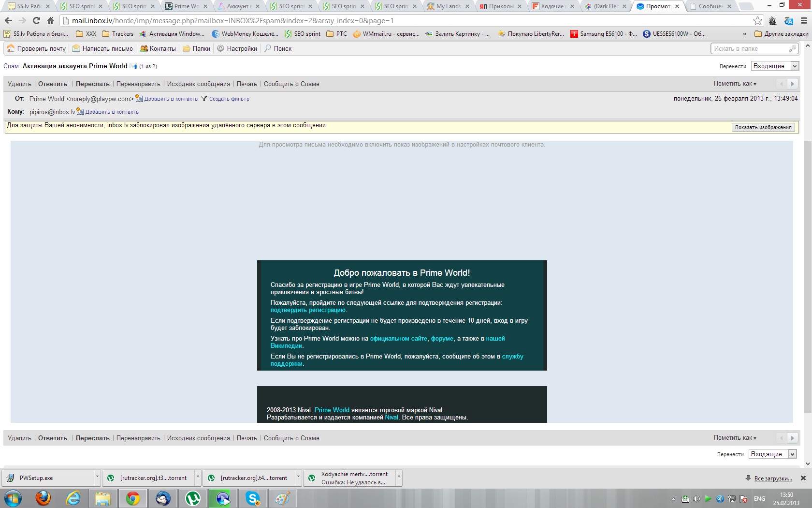
Task: Add sender Prime World to contacts
Action: pos(167,99)
